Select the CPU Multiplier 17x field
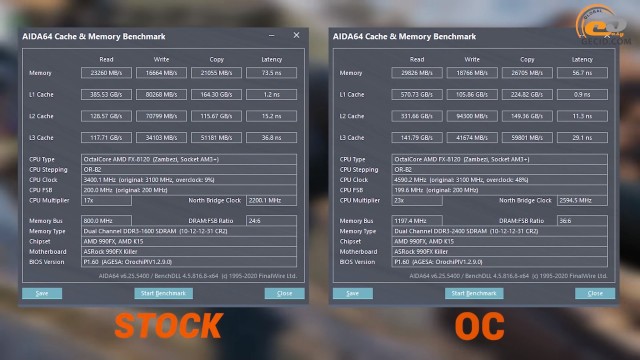 coord(106,200)
